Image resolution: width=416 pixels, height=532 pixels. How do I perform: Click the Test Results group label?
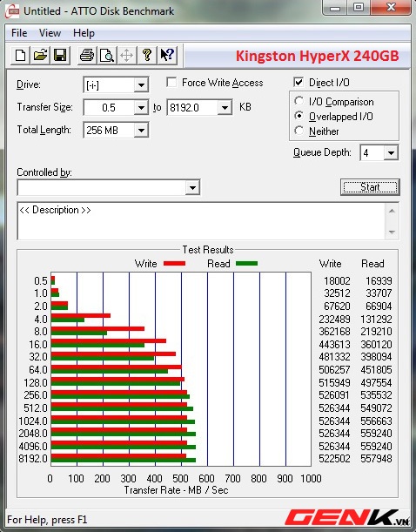[208, 250]
